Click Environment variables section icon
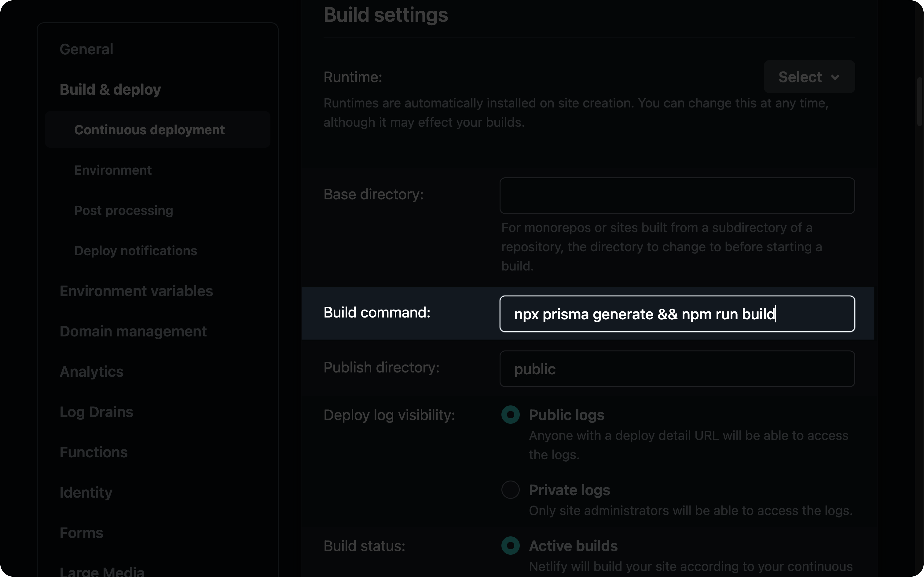 click(x=136, y=291)
